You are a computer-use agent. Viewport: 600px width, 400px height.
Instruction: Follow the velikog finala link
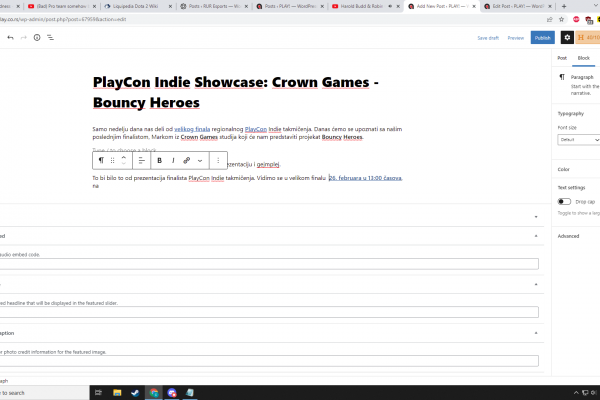tap(192, 129)
